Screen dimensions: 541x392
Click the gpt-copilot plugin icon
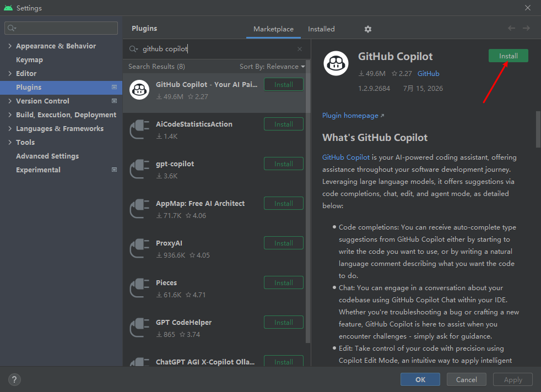point(139,169)
